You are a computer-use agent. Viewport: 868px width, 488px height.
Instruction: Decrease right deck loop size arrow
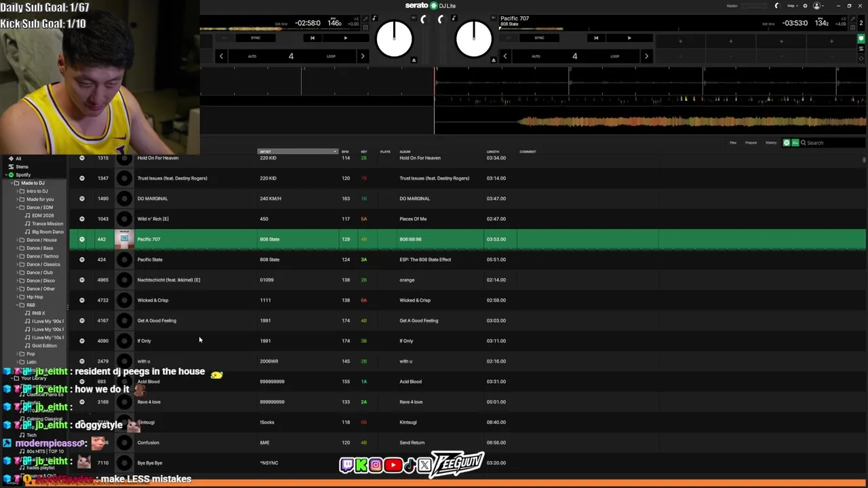click(505, 56)
